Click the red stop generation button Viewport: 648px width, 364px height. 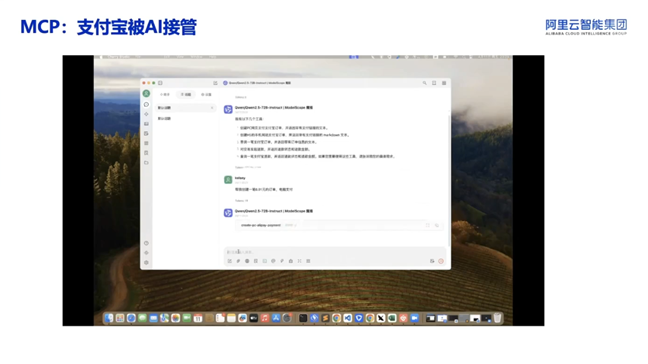click(x=441, y=261)
